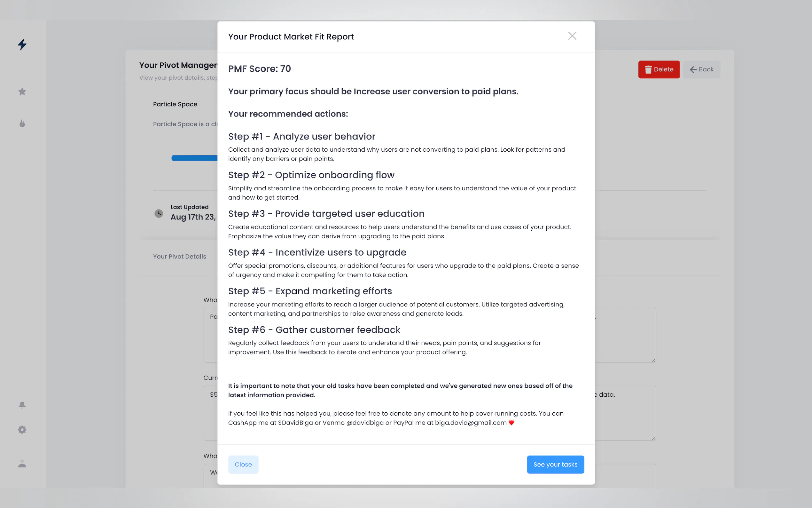Close the report with the X icon
The width and height of the screenshot is (812, 508).
pos(572,36)
